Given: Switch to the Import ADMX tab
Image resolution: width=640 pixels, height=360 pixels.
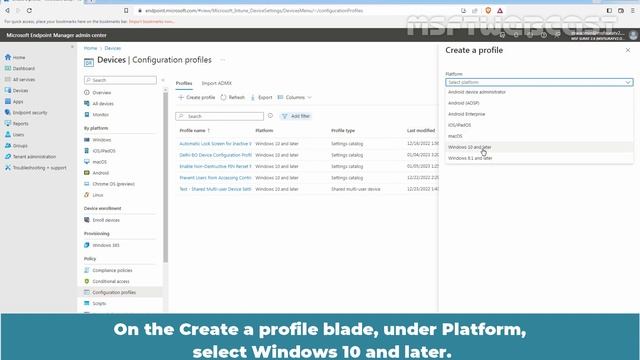Looking at the screenshot, I should tap(217, 83).
